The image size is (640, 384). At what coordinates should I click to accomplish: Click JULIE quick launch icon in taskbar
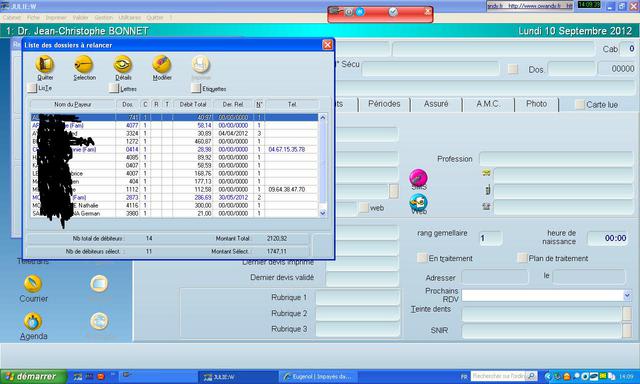[78, 376]
